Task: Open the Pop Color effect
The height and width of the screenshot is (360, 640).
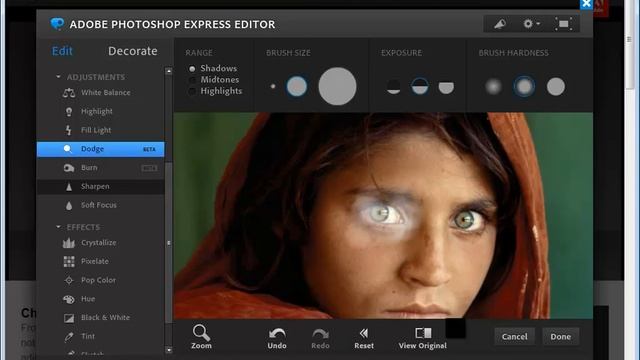Action: coord(100,280)
